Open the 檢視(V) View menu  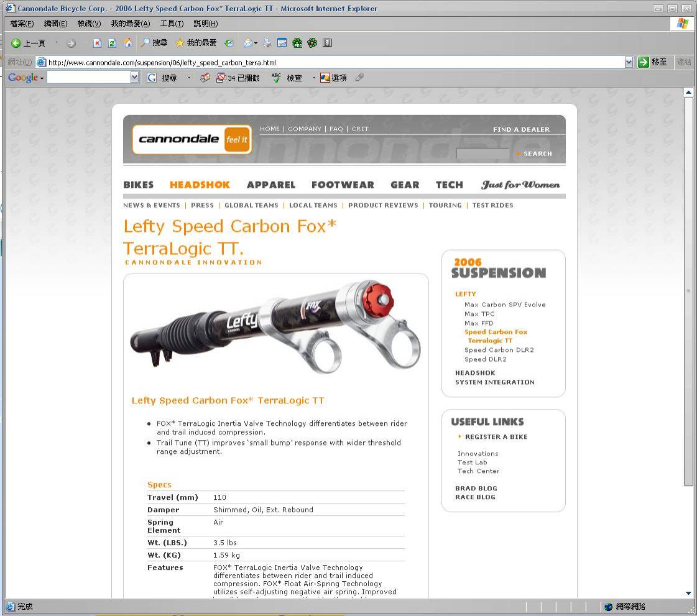89,24
